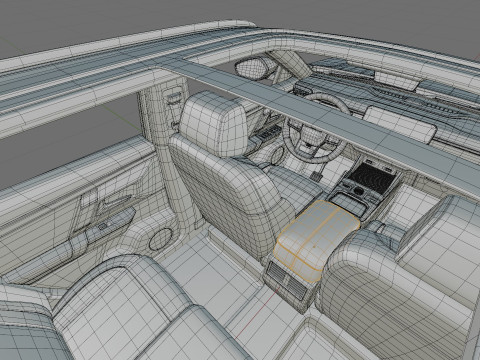The image size is (480, 360).
Task: Select the dark center console touchscreen
Action: tap(372, 179)
